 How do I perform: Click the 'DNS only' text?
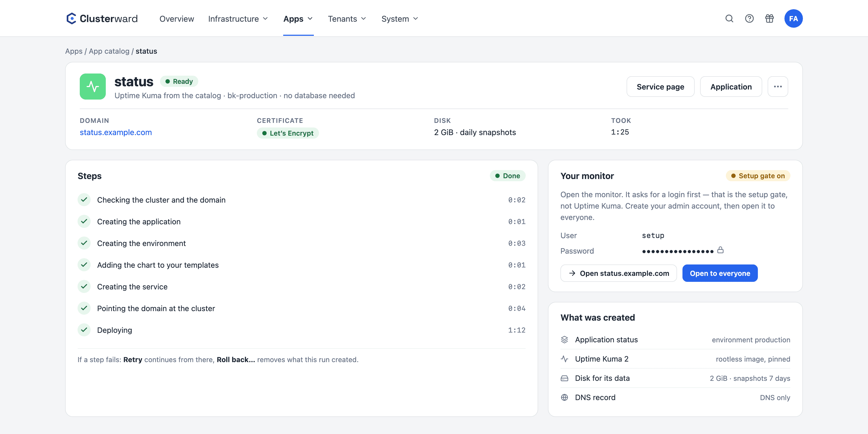[775, 397]
